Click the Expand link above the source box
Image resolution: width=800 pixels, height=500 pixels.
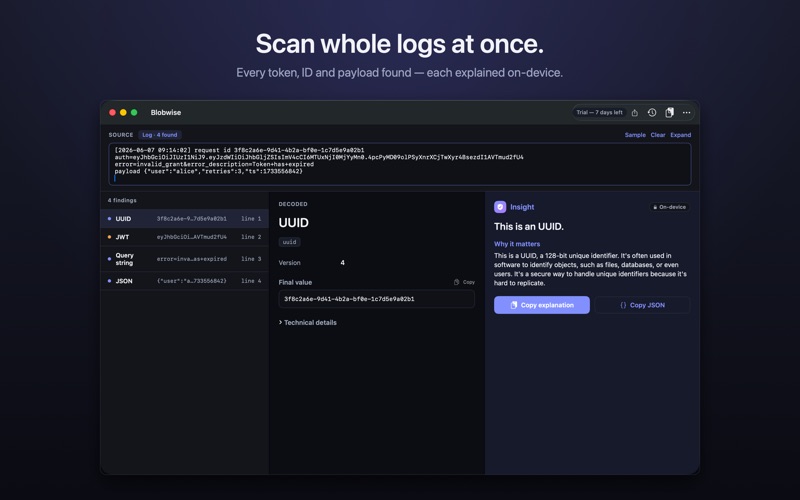click(x=681, y=135)
